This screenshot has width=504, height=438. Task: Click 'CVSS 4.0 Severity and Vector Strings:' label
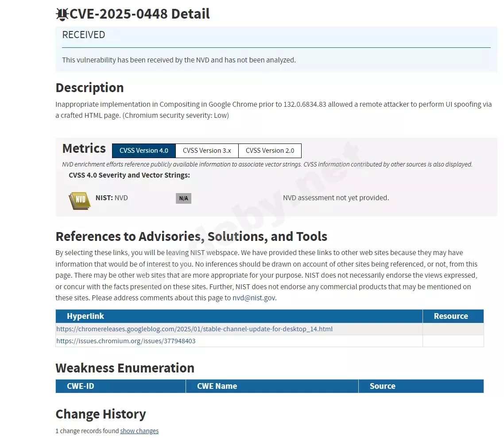pyautogui.click(x=129, y=175)
